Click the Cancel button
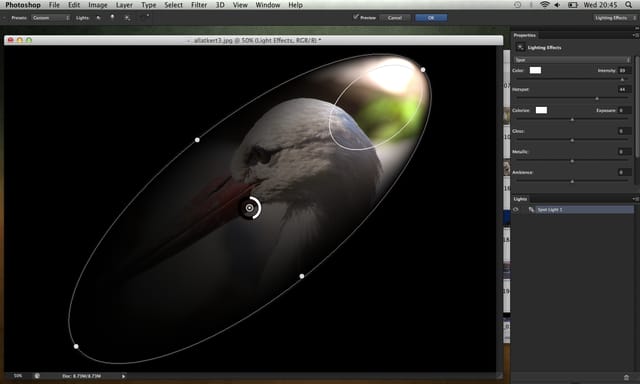The width and height of the screenshot is (640, 384). 395,18
